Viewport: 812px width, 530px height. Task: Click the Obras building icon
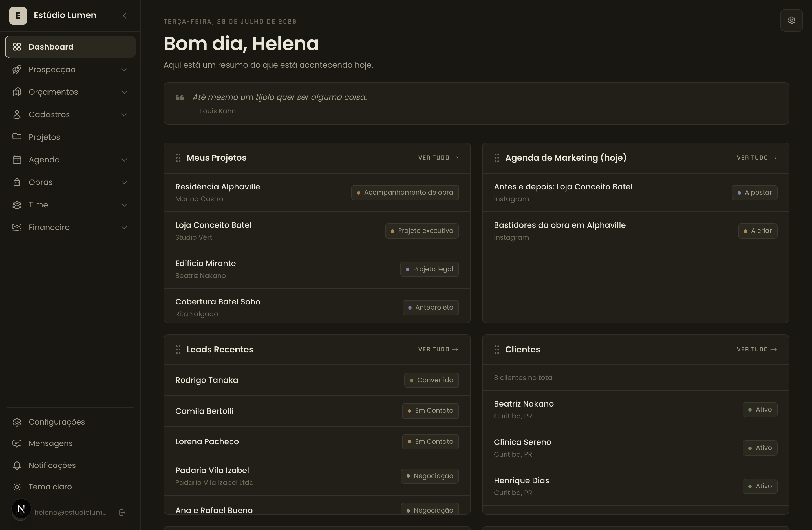pos(17,182)
